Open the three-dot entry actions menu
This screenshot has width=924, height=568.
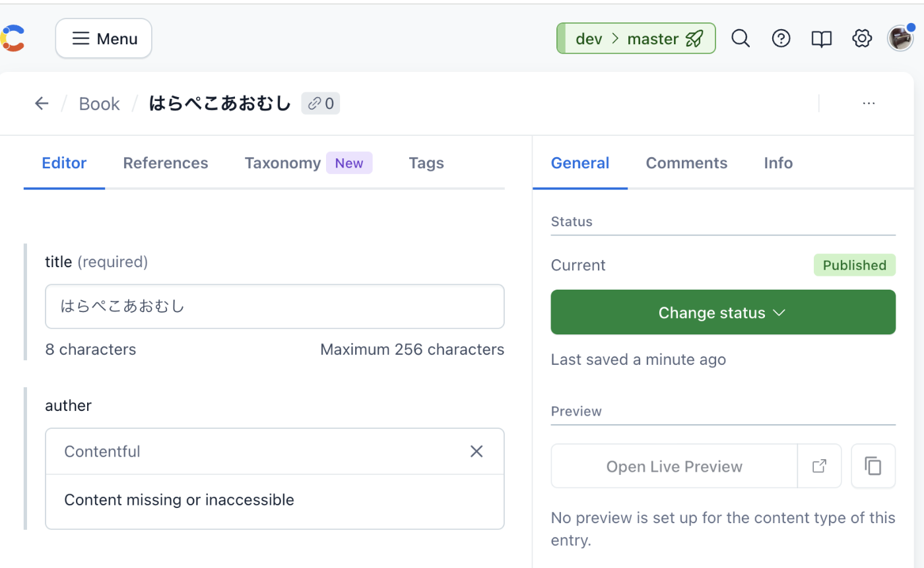(869, 104)
